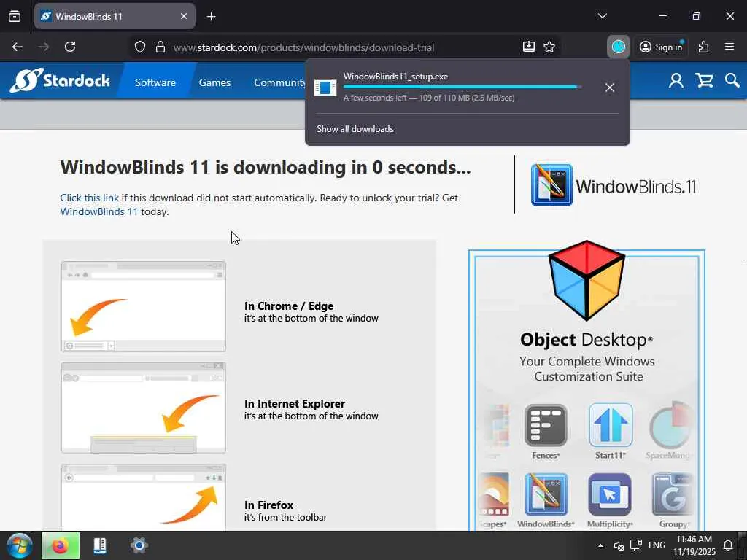Click the blue-striped taskbar app icon
Screen dimensions: 747x560
100,545
